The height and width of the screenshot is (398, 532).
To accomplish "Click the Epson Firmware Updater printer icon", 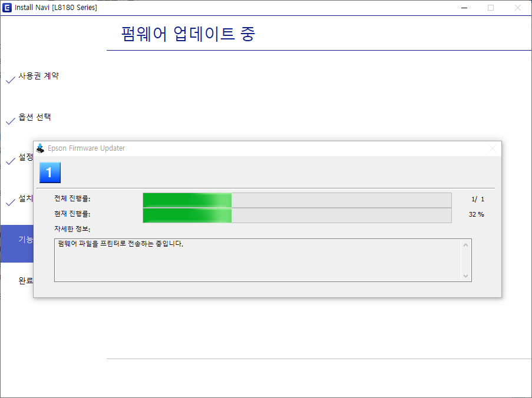I will pos(41,148).
